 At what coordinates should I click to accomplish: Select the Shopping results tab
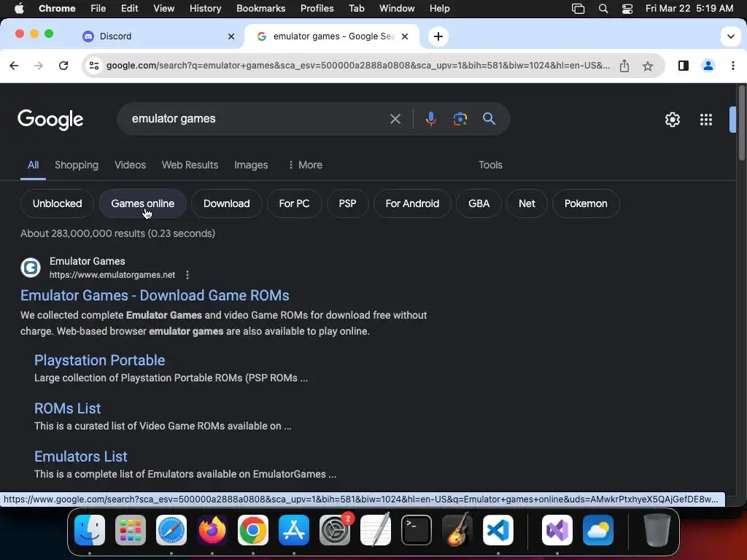point(76,165)
